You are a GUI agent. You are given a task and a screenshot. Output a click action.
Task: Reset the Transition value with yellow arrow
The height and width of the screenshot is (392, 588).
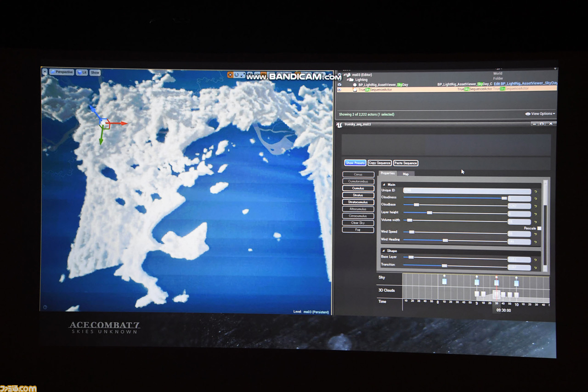click(536, 267)
